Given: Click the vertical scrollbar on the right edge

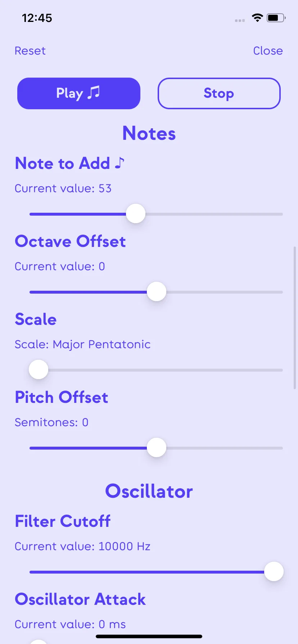Looking at the screenshot, I should click(x=295, y=318).
